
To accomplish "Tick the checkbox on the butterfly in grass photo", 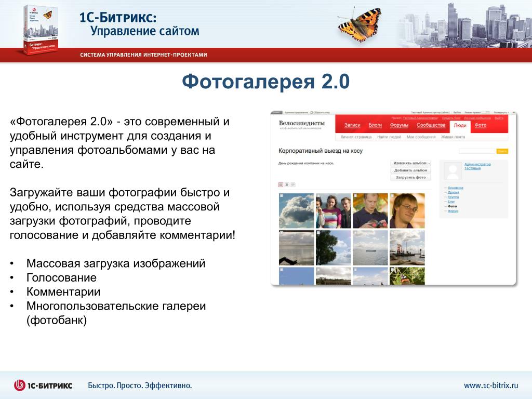I will (392, 270).
